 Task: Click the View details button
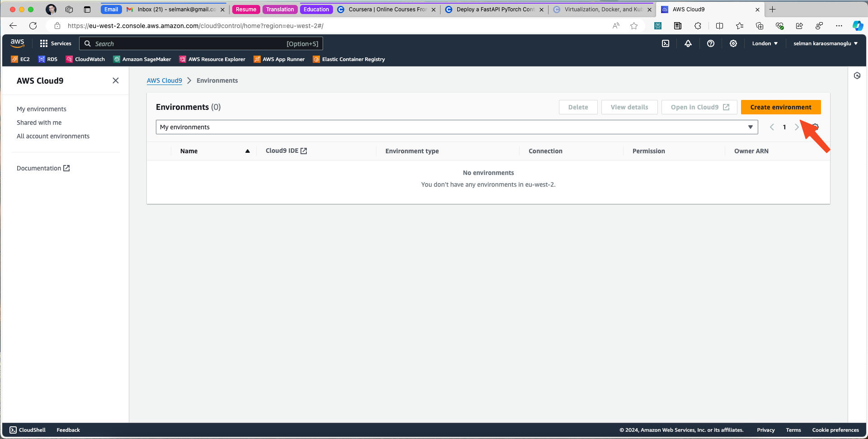coord(629,107)
